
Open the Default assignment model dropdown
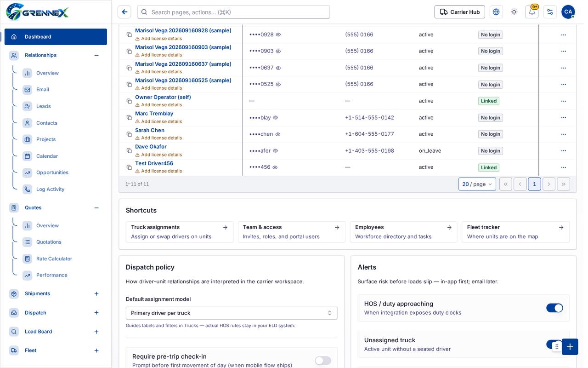pyautogui.click(x=232, y=313)
